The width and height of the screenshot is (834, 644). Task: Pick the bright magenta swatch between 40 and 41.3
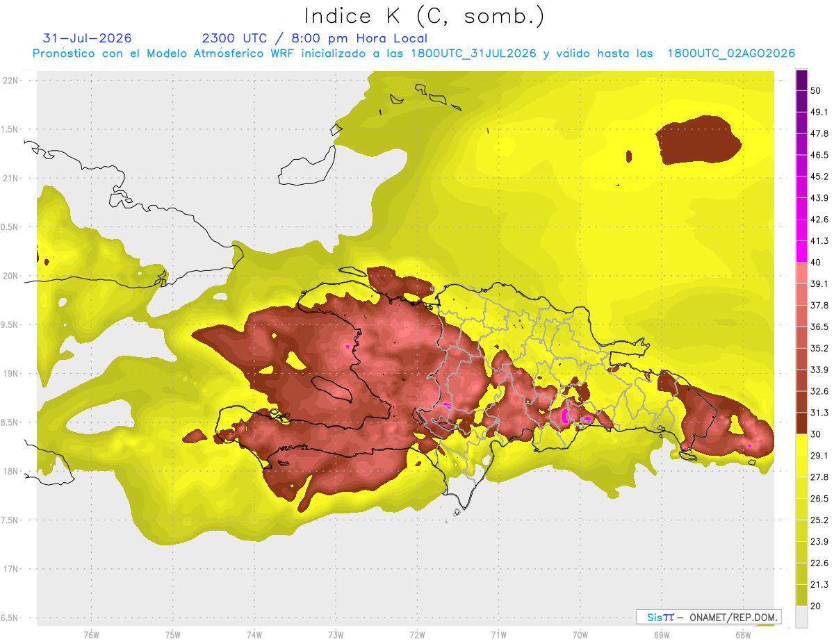pyautogui.click(x=801, y=251)
